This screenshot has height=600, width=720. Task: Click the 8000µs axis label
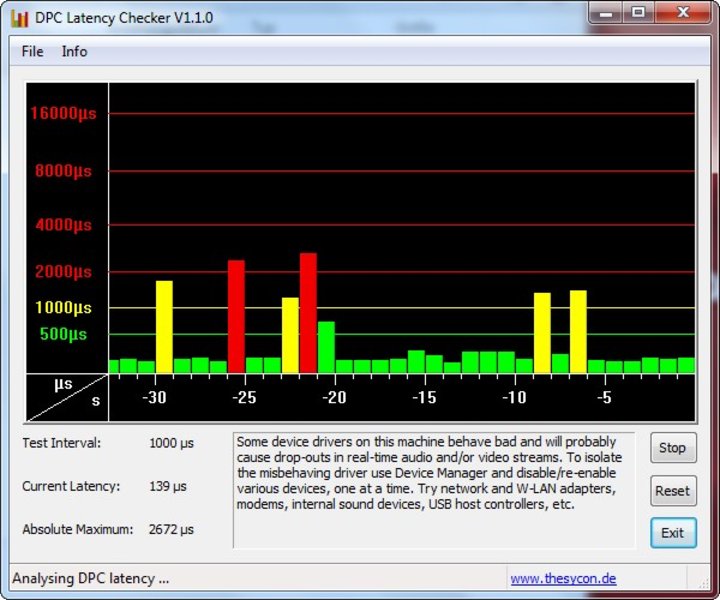pyautogui.click(x=63, y=171)
